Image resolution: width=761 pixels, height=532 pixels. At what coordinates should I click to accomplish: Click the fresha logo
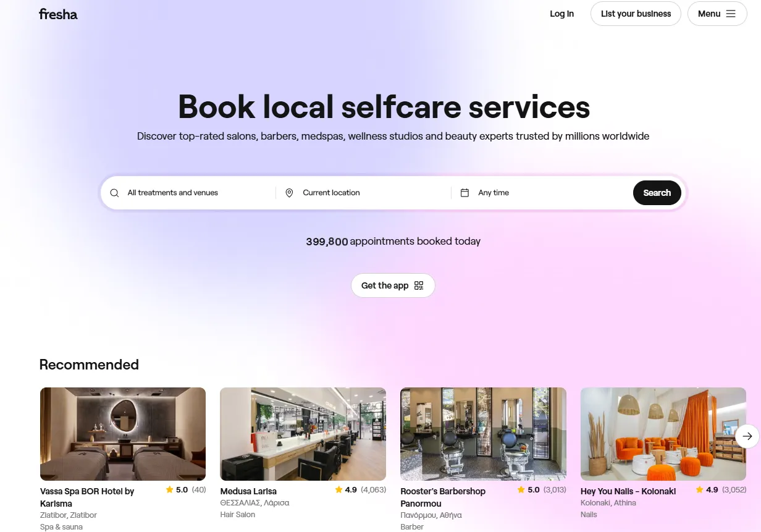click(x=58, y=14)
